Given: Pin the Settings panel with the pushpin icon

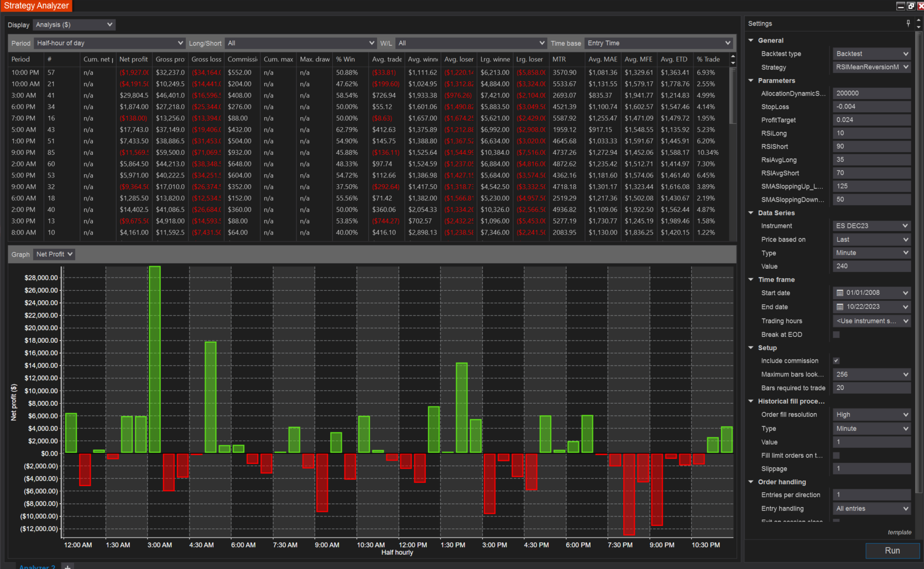Looking at the screenshot, I should [908, 23].
